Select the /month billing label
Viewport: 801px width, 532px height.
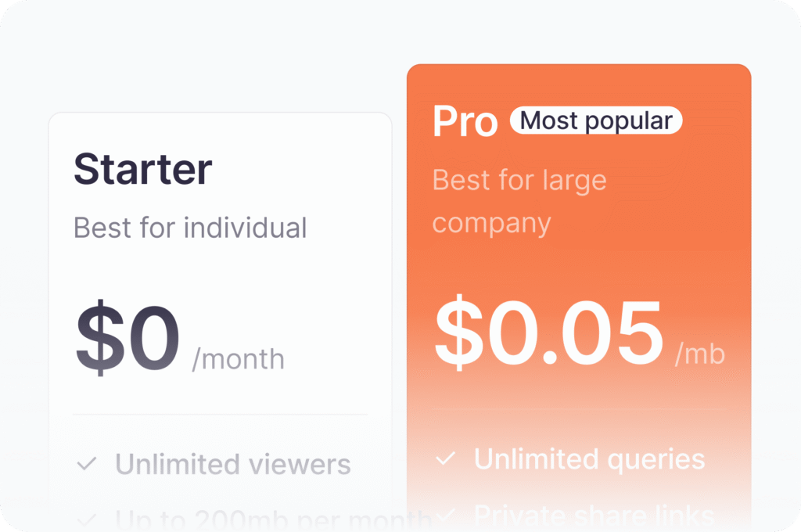[x=238, y=359]
